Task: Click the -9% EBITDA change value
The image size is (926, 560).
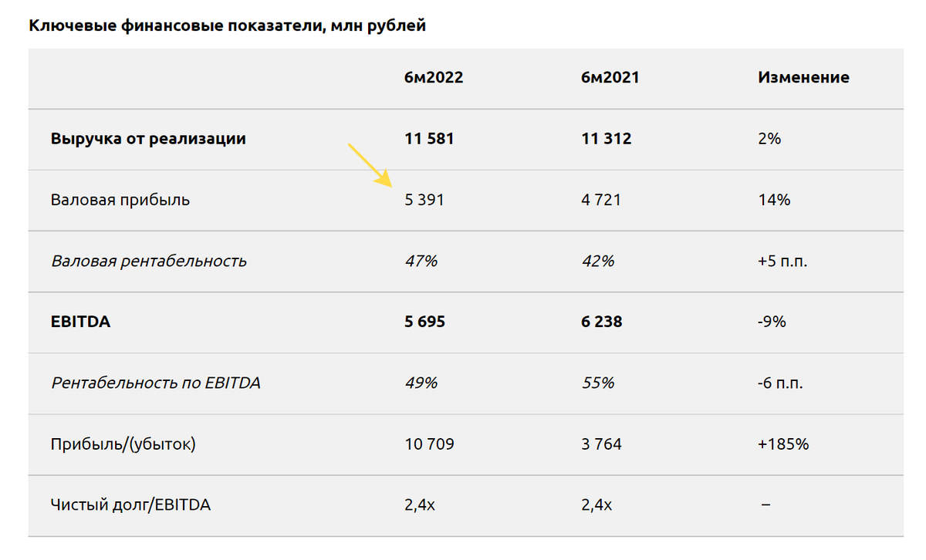Action: tap(772, 322)
